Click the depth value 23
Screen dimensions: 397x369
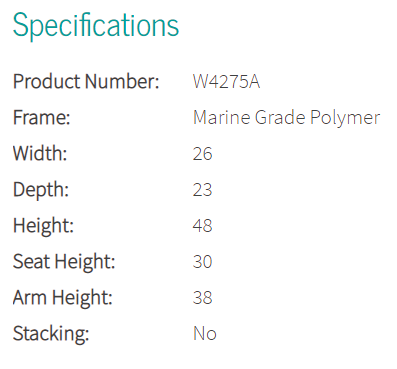point(202,190)
